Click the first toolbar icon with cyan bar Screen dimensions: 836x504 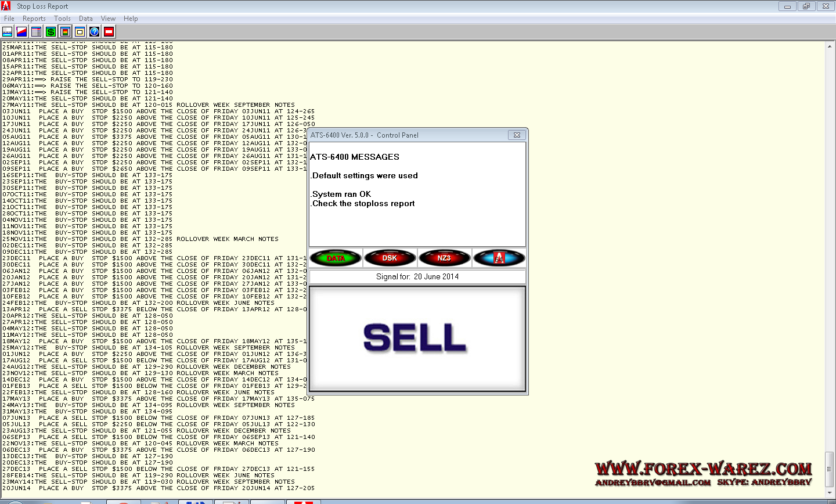click(8, 32)
